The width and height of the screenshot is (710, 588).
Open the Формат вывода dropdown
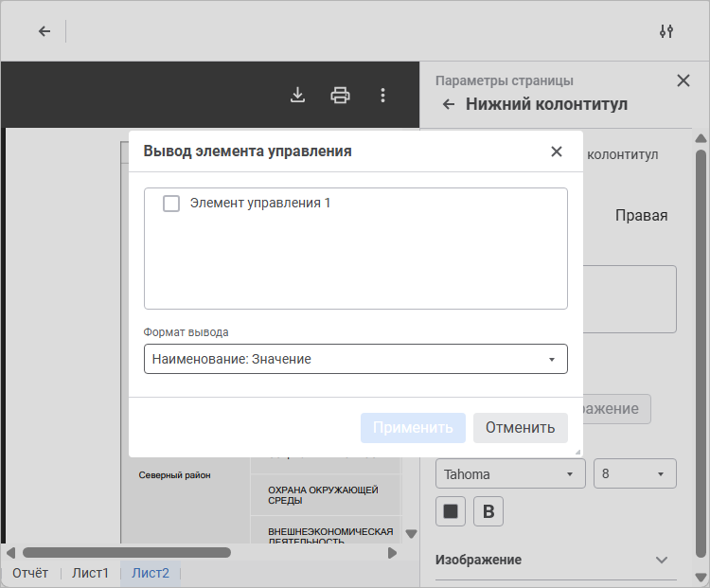point(356,359)
